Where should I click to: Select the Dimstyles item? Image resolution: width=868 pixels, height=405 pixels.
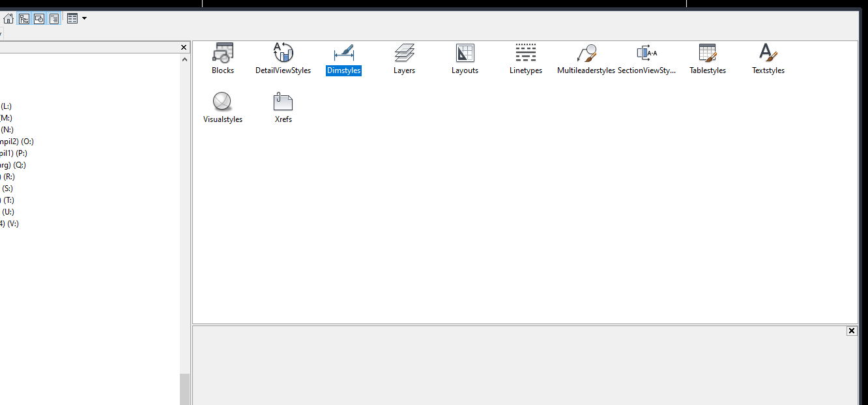tap(343, 59)
